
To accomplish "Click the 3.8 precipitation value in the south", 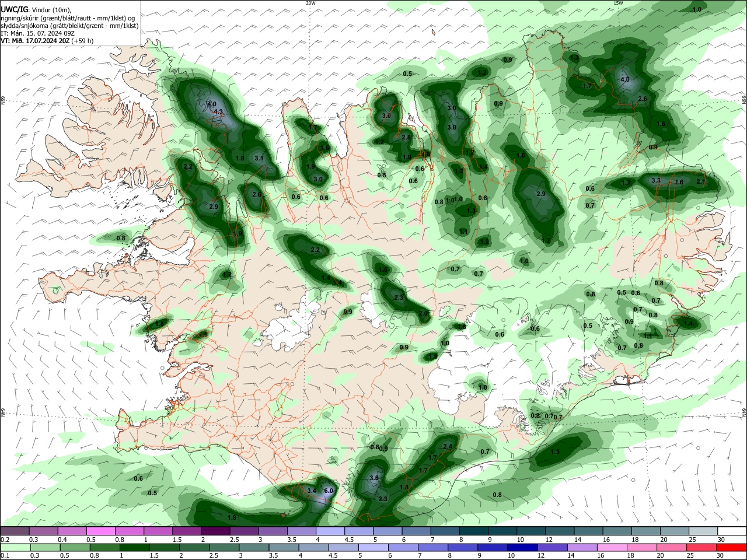I will tap(374, 478).
